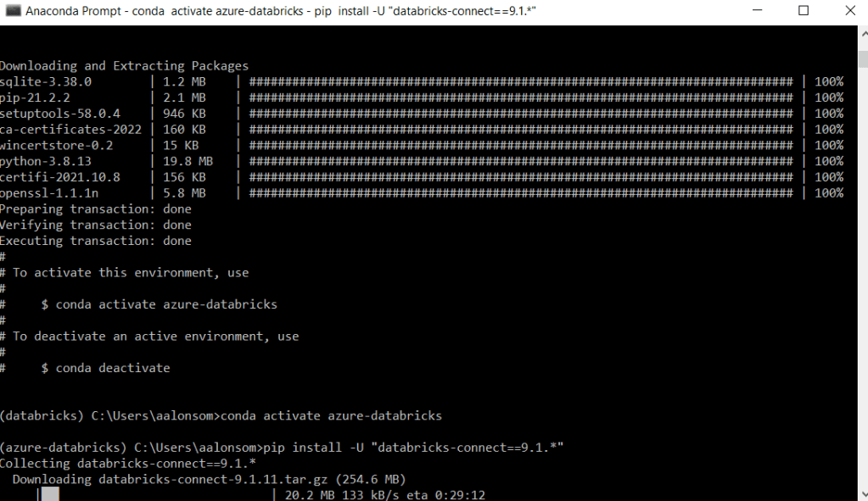Click the 'Preparing transaction: done' line

96,209
